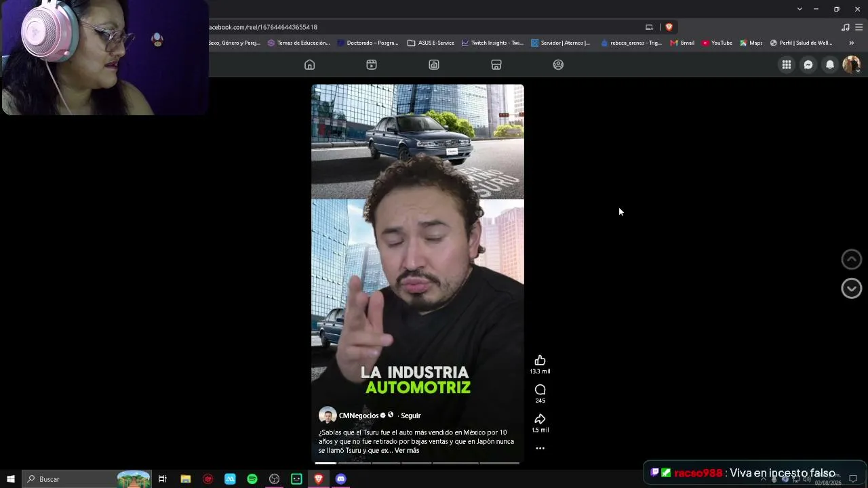
Task: Click the racso988 chat username overlay
Action: [698, 473]
